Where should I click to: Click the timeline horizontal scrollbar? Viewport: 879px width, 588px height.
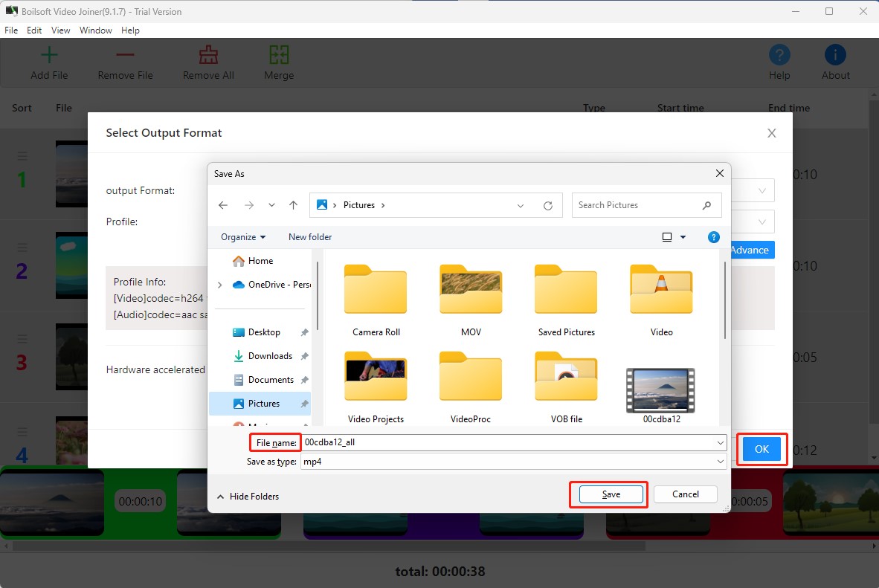[x=329, y=546]
